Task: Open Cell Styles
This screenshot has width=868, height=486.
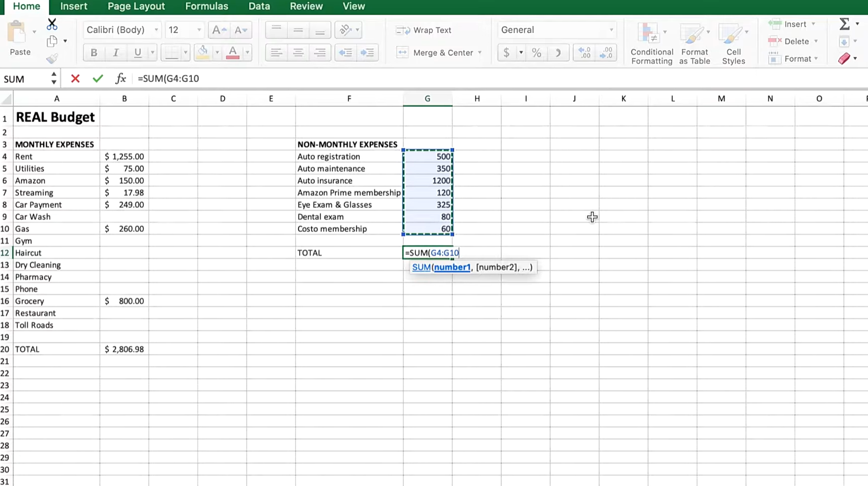Action: pos(733,44)
